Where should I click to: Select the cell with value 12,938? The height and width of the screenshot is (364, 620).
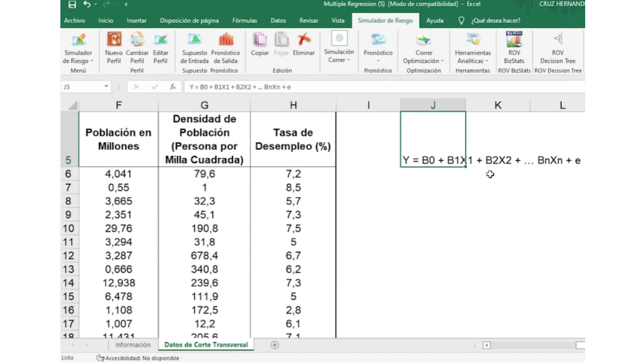click(x=119, y=283)
